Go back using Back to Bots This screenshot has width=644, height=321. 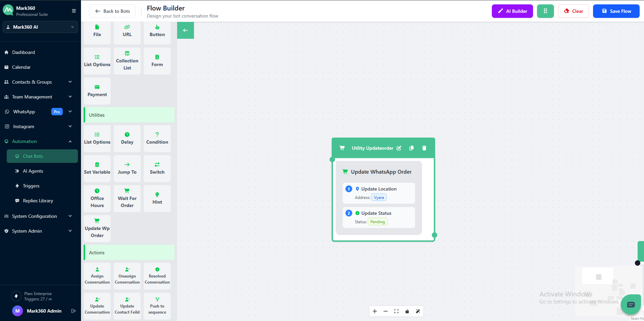[112, 11]
